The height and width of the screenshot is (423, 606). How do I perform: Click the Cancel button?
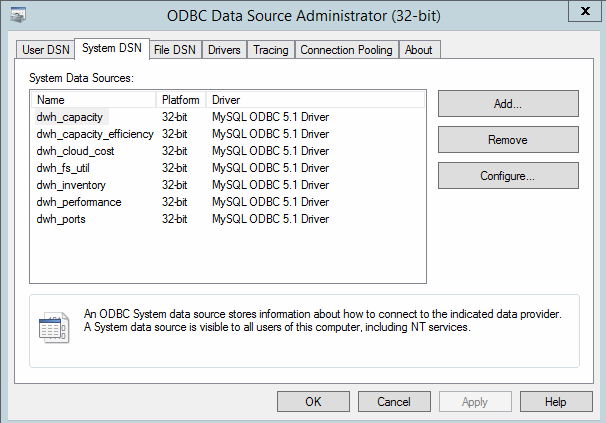coord(394,401)
